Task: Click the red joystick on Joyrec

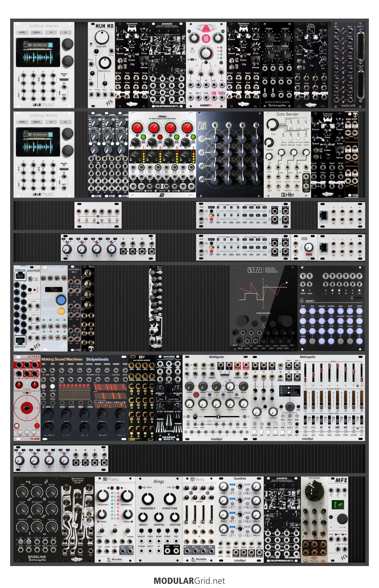Action: pos(26,408)
